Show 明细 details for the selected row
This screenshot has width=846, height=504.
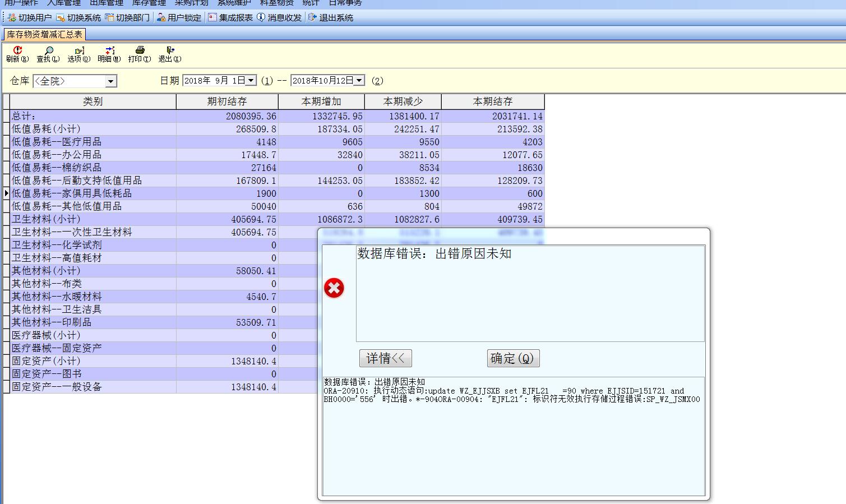pyautogui.click(x=109, y=54)
